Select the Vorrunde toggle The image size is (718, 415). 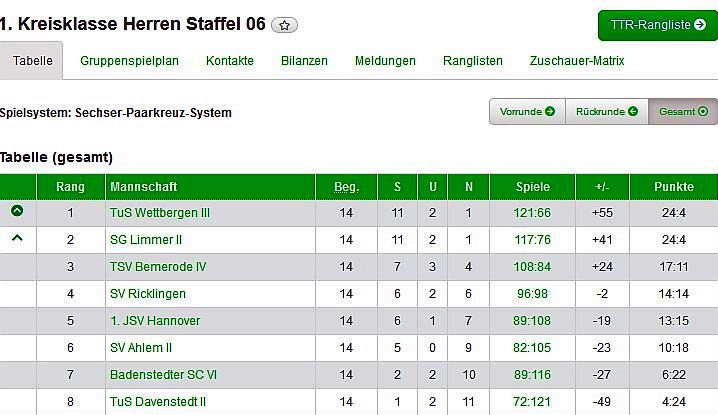pyautogui.click(x=527, y=112)
